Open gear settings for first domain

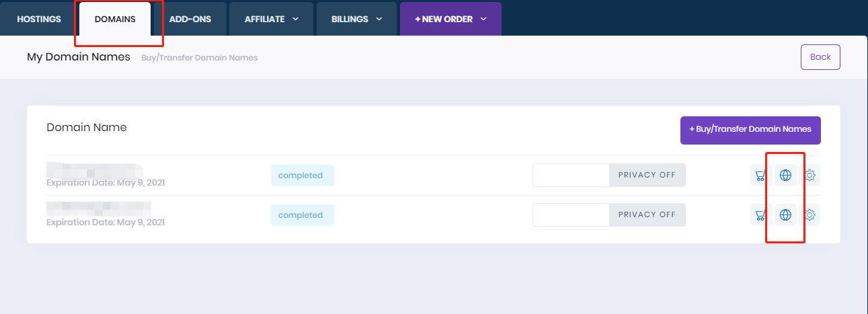pos(810,175)
